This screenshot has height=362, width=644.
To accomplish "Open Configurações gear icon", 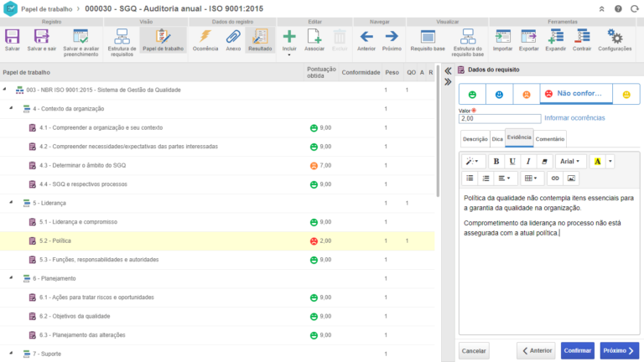I will pyautogui.click(x=615, y=40).
